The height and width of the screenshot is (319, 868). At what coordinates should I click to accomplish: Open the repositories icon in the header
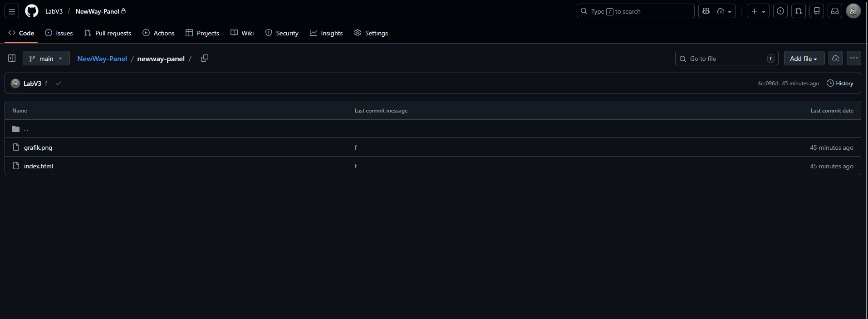click(x=817, y=11)
